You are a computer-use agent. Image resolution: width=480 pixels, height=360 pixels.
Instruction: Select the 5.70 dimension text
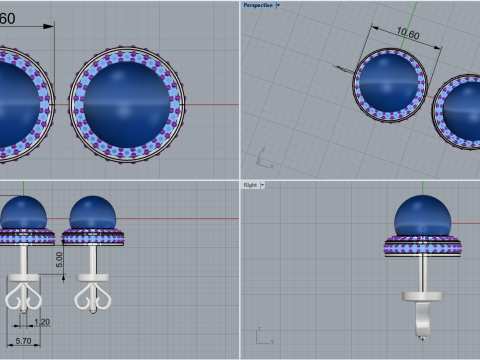pyautogui.click(x=23, y=341)
